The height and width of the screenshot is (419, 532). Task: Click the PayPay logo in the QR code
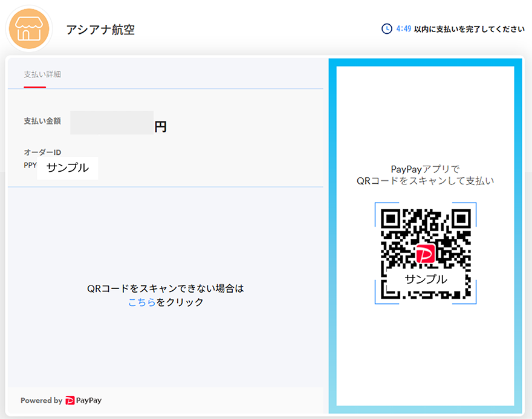pyautogui.click(x=426, y=253)
